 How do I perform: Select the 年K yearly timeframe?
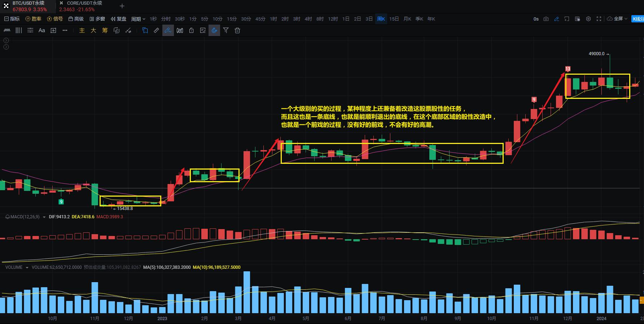point(431,19)
